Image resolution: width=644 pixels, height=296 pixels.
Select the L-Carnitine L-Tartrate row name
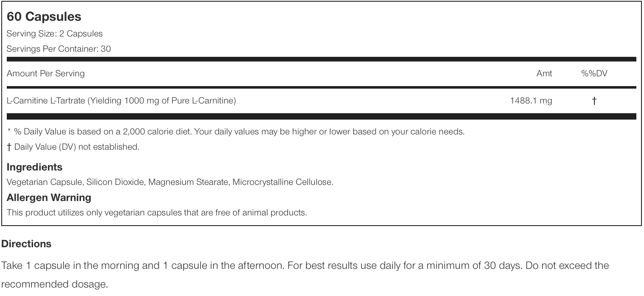(x=121, y=101)
